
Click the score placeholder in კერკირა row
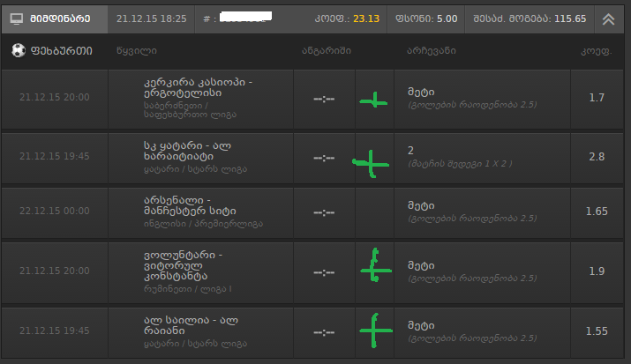[324, 99]
